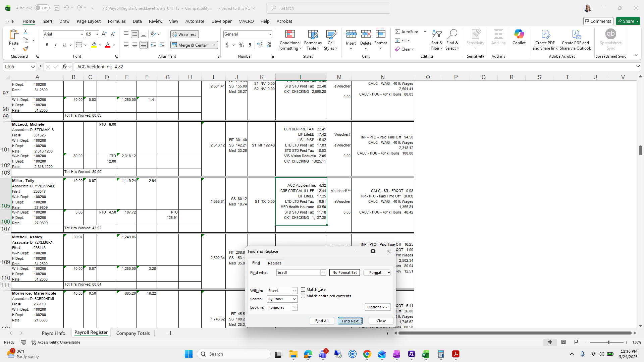644x362 pixels.
Task: Check Match entire cell contents option
Action: [303, 296]
